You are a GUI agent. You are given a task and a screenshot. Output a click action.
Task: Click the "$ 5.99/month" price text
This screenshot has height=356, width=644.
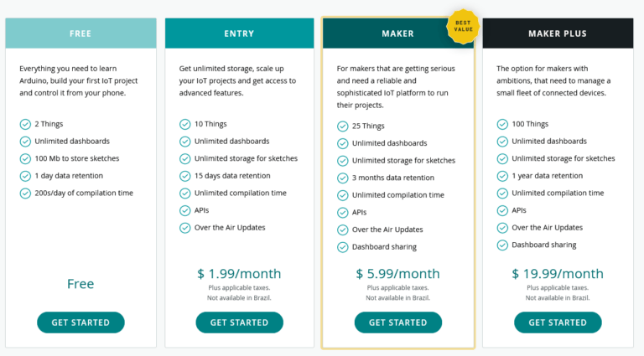(x=397, y=274)
